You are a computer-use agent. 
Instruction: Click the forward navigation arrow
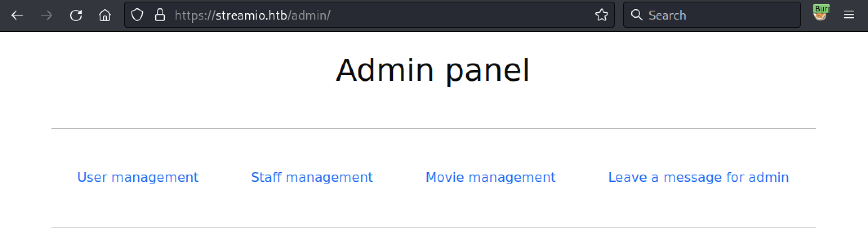pyautogui.click(x=47, y=15)
